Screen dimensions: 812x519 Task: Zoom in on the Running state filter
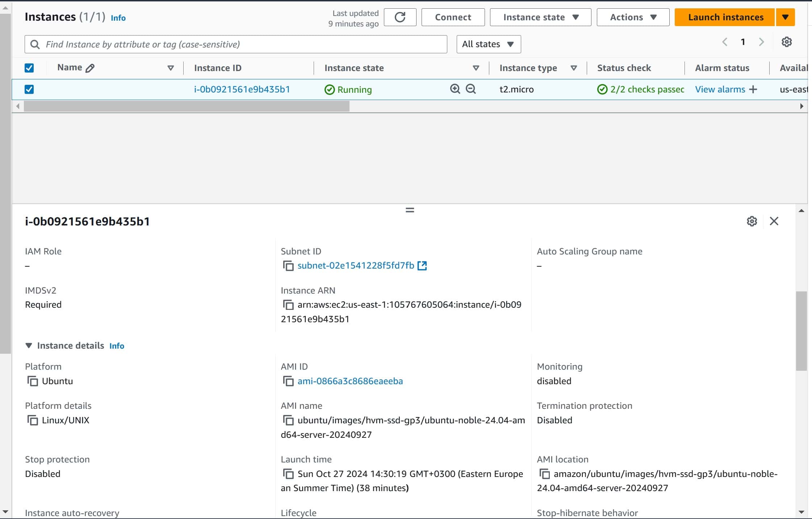point(454,89)
